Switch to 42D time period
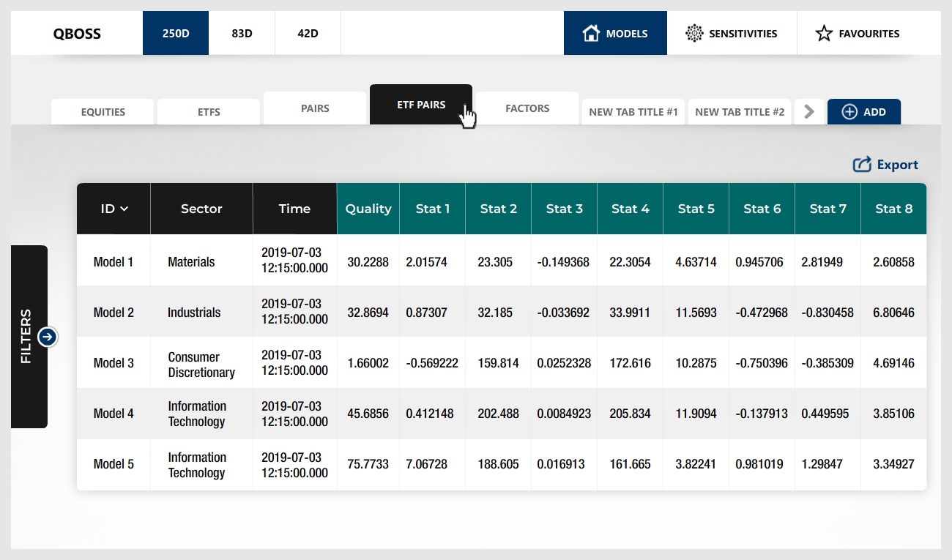Image resolution: width=952 pixels, height=560 pixels. click(x=308, y=33)
